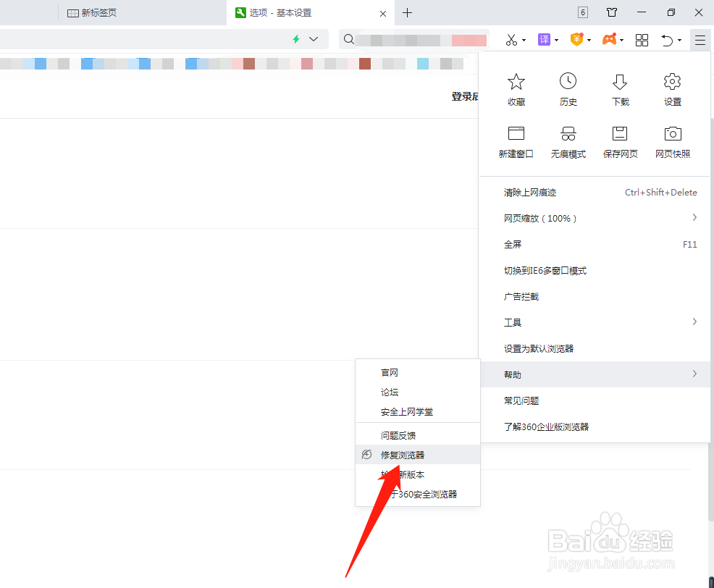Open 论坛 in help submenu
This screenshot has width=714, height=588.
[418, 392]
